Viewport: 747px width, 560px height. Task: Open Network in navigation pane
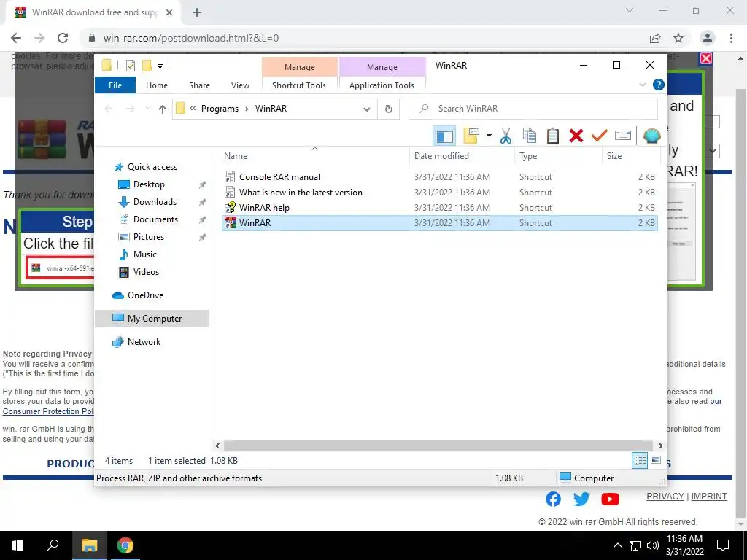pyautogui.click(x=144, y=342)
